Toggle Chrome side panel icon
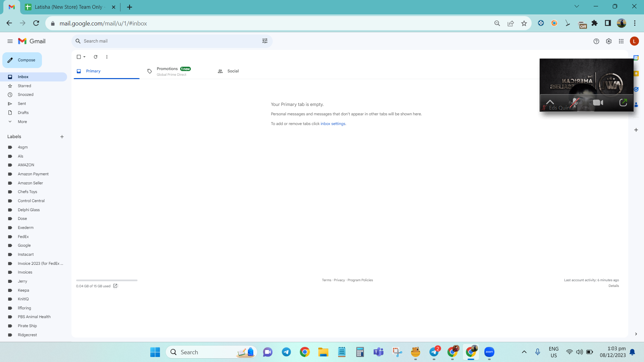 (608, 23)
